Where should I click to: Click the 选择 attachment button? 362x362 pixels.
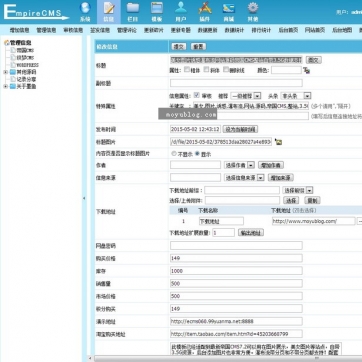(x=291, y=200)
